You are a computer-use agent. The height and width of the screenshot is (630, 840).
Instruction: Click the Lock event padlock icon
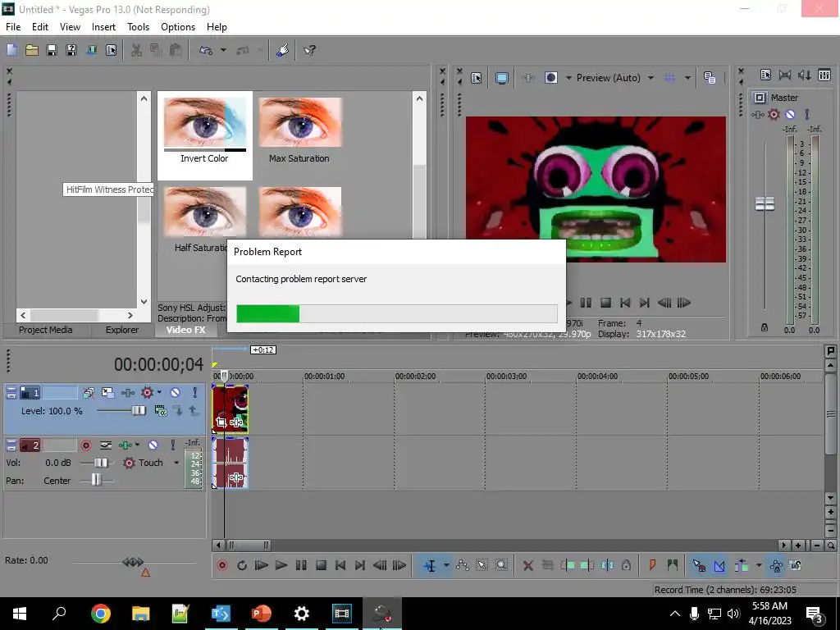point(626,566)
